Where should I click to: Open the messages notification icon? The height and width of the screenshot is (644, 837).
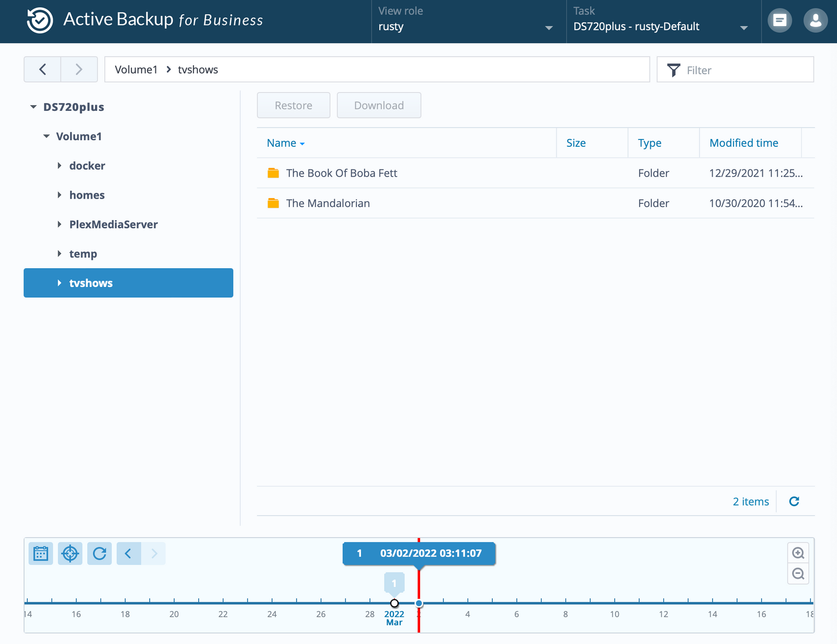(779, 21)
